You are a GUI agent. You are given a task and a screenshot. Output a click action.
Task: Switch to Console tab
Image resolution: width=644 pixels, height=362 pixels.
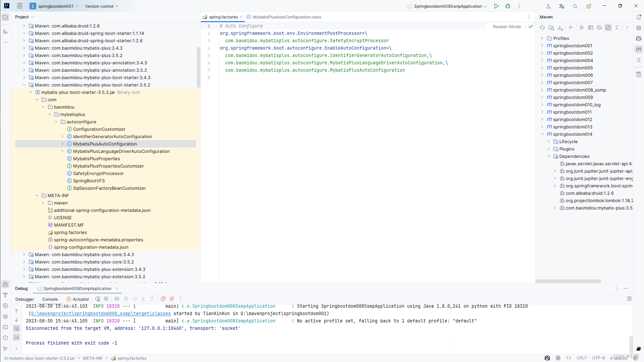tap(50, 299)
